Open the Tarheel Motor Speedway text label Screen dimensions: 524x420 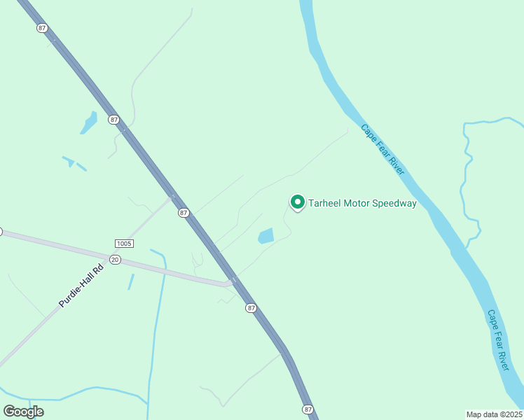[x=362, y=203]
